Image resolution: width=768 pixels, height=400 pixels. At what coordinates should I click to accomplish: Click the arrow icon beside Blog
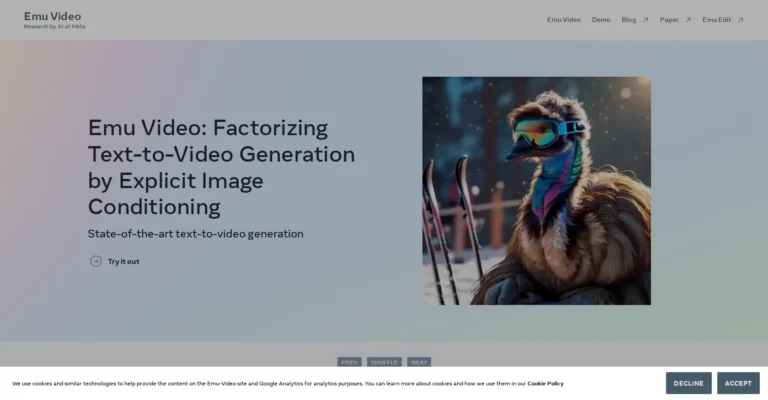pyautogui.click(x=645, y=20)
